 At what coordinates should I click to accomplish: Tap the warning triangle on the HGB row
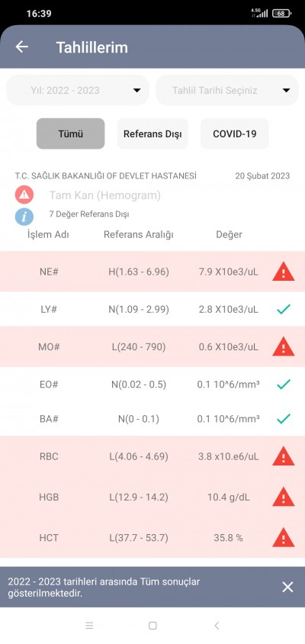283,497
